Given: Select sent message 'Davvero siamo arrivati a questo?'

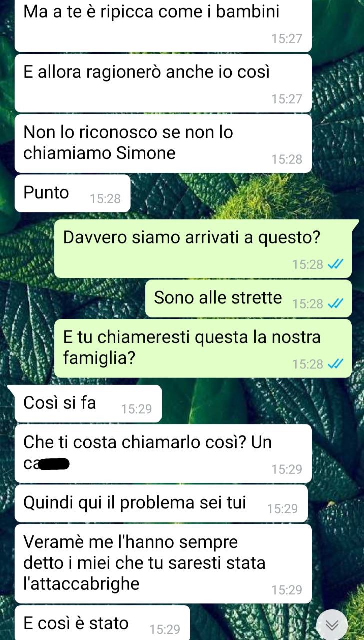Looking at the screenshot, I should click(206, 248).
